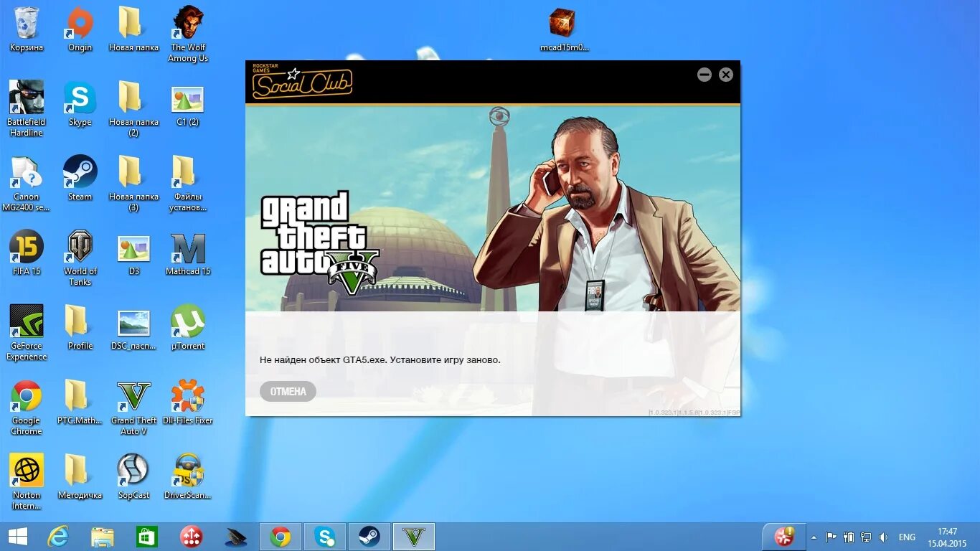This screenshot has height=551, width=980.
Task: Select the Google Chrome desktop shortcut
Action: tap(27, 408)
